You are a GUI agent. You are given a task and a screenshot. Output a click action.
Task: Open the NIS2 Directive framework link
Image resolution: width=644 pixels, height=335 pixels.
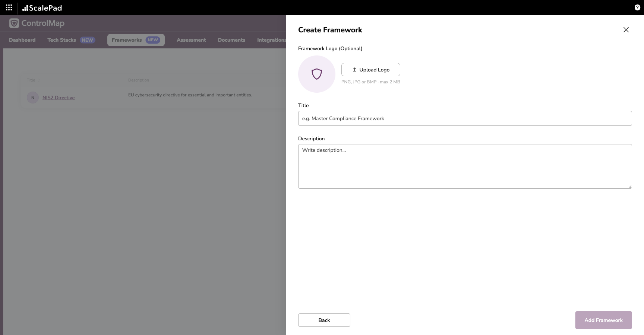(59, 98)
